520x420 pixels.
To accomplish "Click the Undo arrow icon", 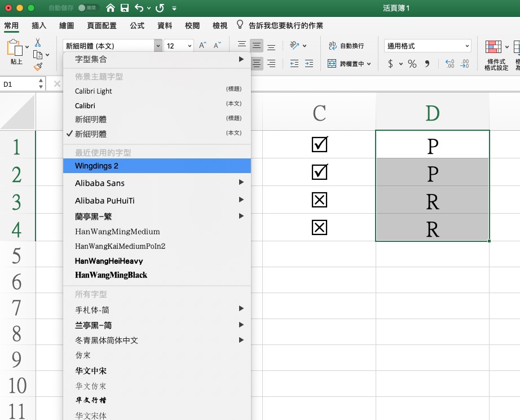I will click(x=138, y=8).
